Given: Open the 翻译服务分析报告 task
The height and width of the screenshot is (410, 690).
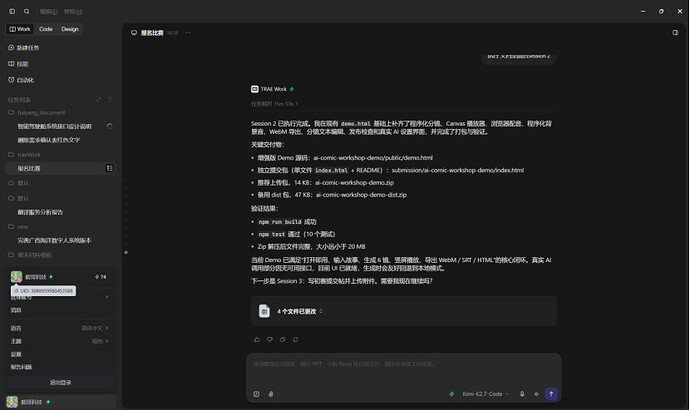Looking at the screenshot, I should [x=40, y=212].
